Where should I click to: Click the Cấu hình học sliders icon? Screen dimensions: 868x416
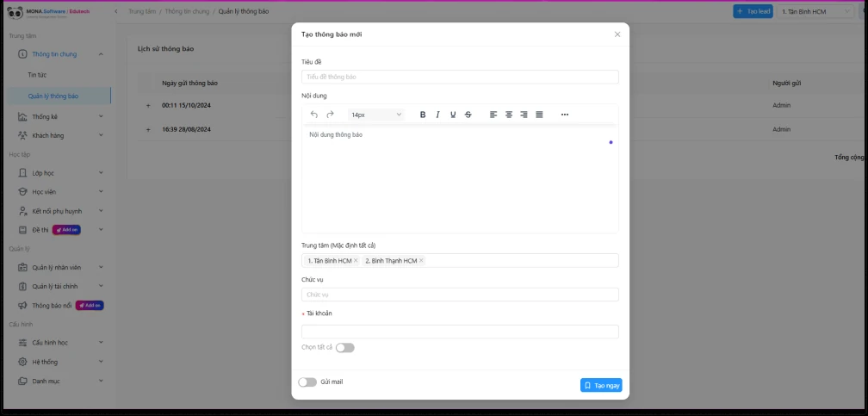22,343
